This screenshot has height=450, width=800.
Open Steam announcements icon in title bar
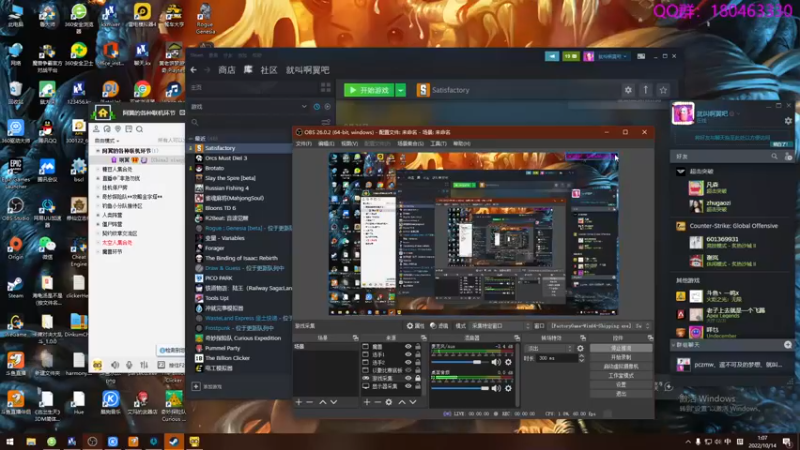[552, 56]
